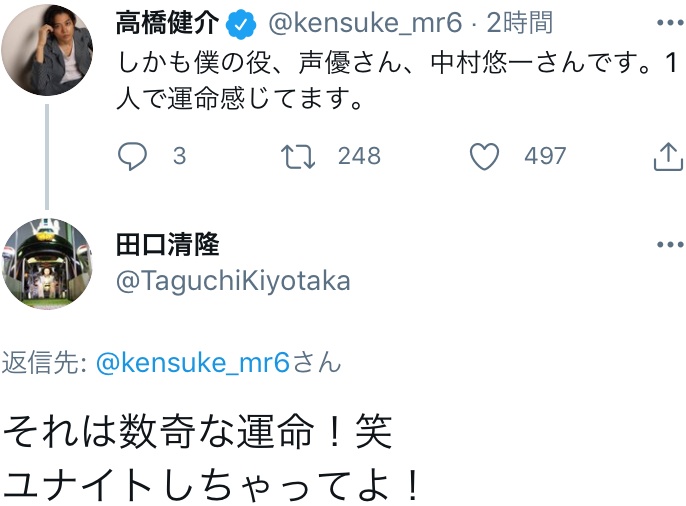The image size is (686, 506).
Task: Click the reply speech bubble icon
Action: click(x=132, y=156)
